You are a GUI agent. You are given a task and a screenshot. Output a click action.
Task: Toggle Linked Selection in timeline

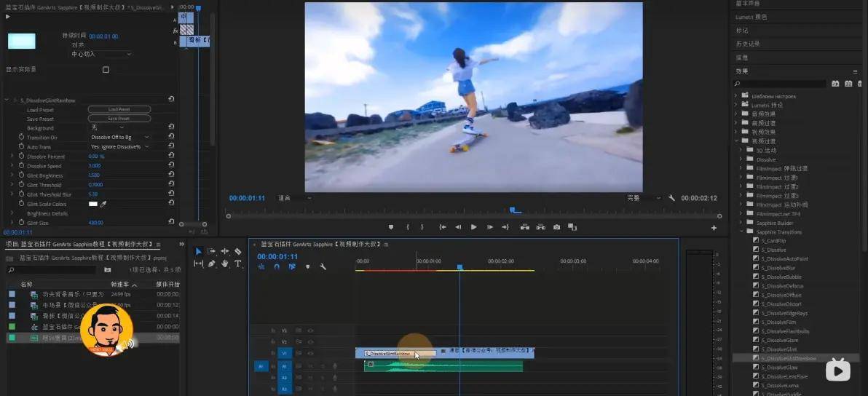pyautogui.click(x=292, y=266)
